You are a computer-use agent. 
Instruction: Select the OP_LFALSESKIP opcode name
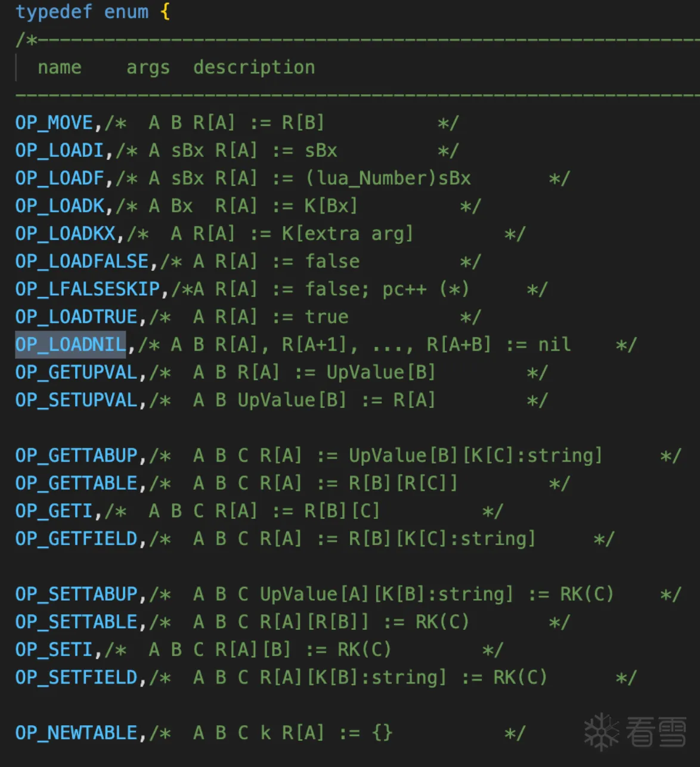[x=88, y=289]
